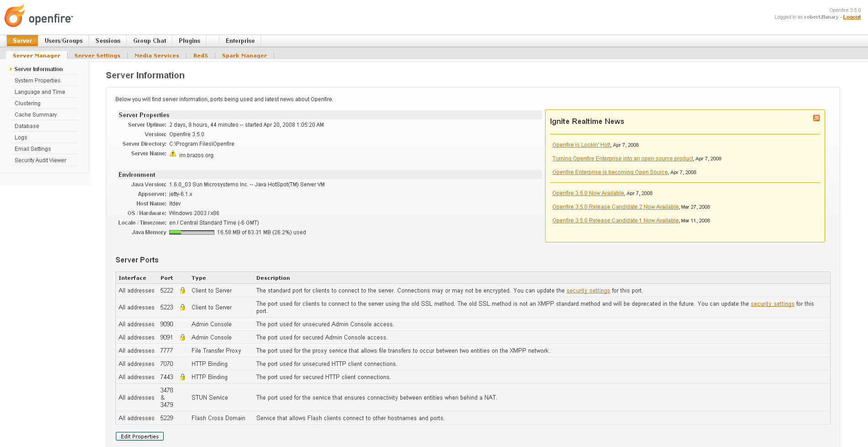This screenshot has height=447, width=868.
Task: Log out using the Logout link
Action: (x=852, y=17)
